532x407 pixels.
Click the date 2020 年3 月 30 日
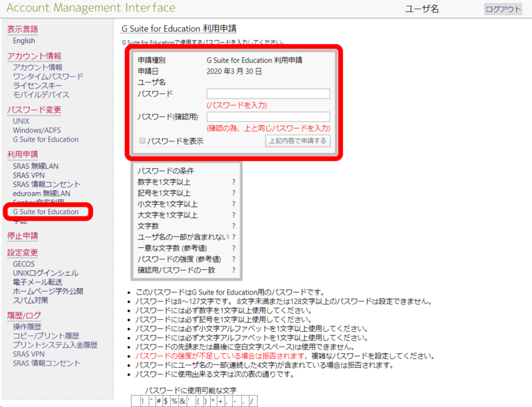tap(234, 71)
